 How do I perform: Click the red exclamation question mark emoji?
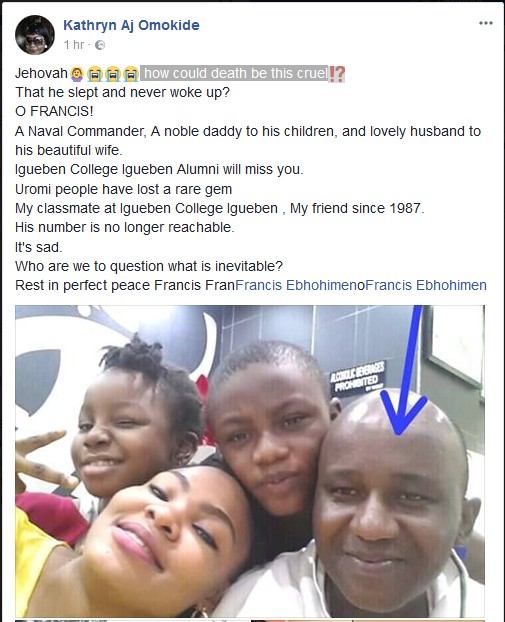click(337, 74)
